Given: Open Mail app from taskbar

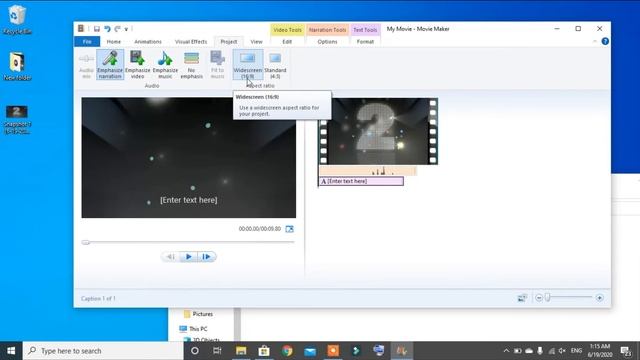Looking at the screenshot, I should coord(310,351).
